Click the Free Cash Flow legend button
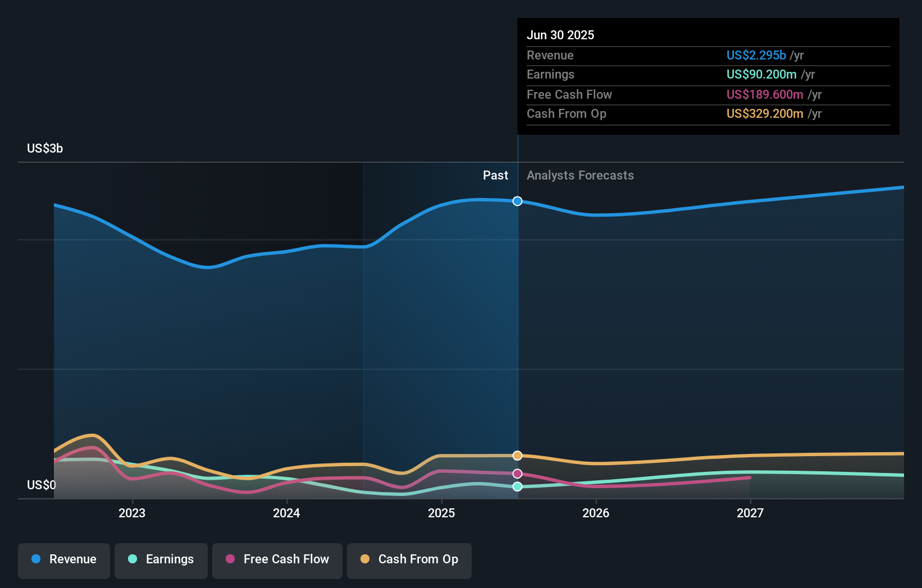Viewport: 922px width, 588px height. click(277, 559)
